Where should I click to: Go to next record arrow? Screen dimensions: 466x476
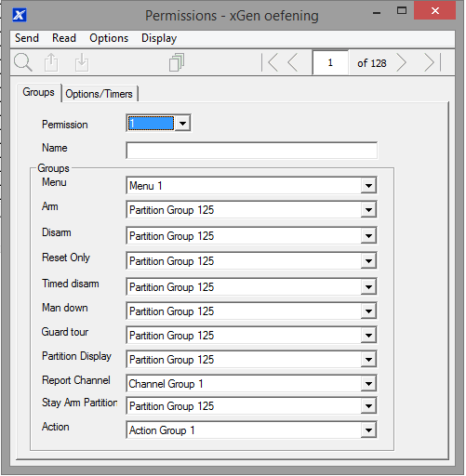click(x=402, y=63)
